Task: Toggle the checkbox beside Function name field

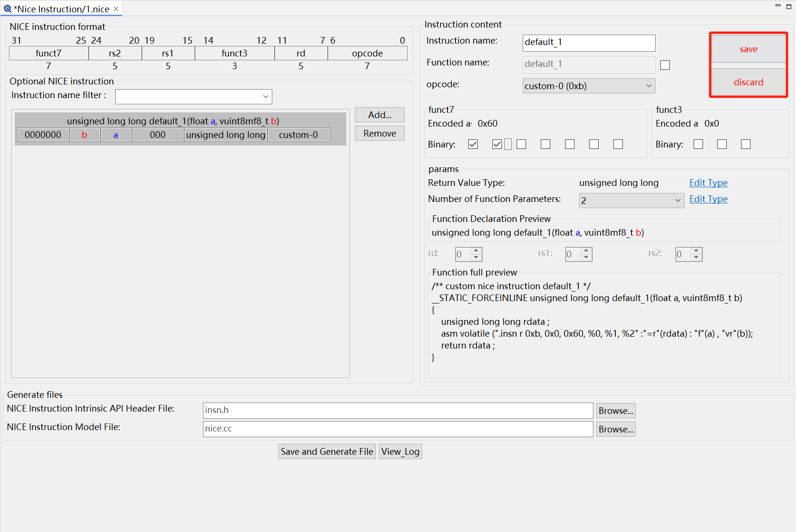Action: coord(665,65)
